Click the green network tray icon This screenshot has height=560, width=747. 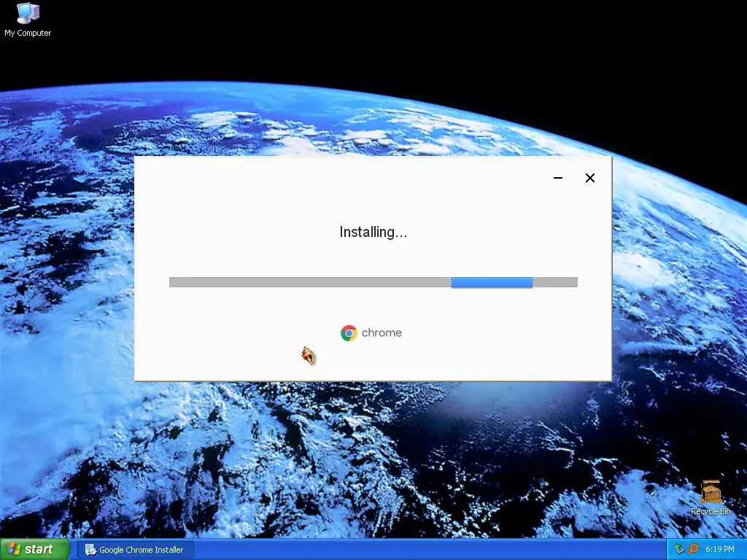click(x=679, y=550)
